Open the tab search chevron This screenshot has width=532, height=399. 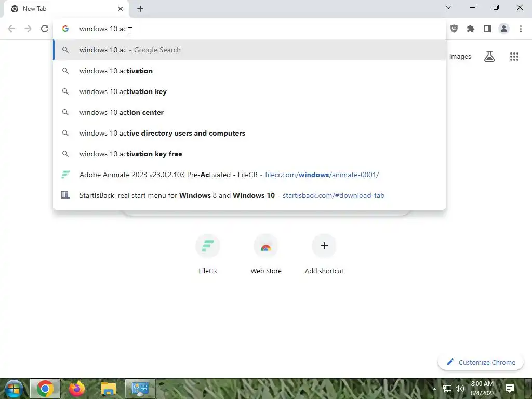448,7
